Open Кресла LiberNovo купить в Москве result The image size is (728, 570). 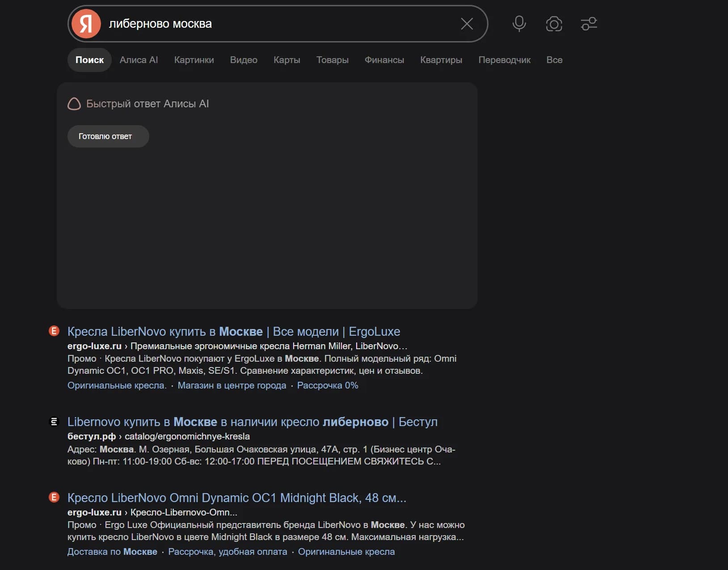pos(234,332)
